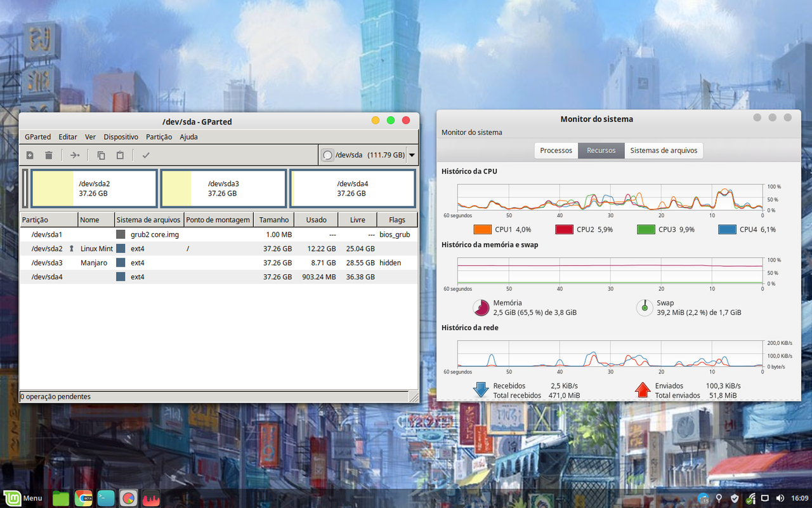Open the volume speaker tray icon
812x508 pixels.
click(x=780, y=498)
